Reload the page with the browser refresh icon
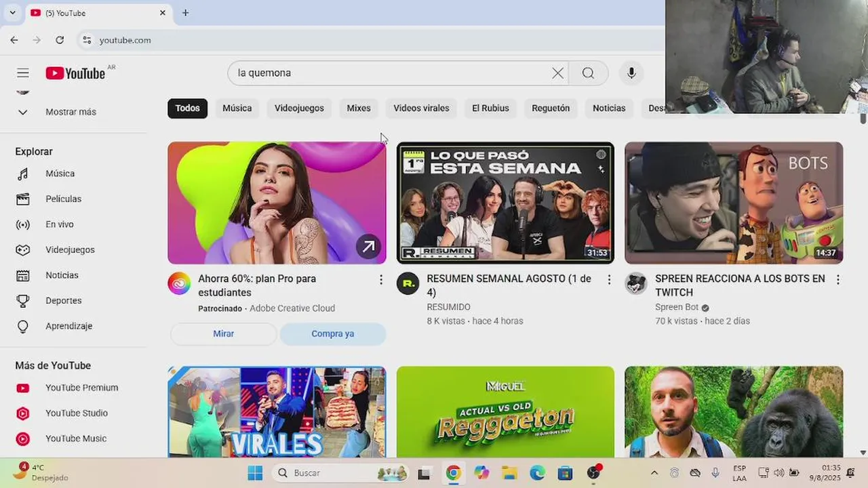This screenshot has width=868, height=488. coord(60,40)
